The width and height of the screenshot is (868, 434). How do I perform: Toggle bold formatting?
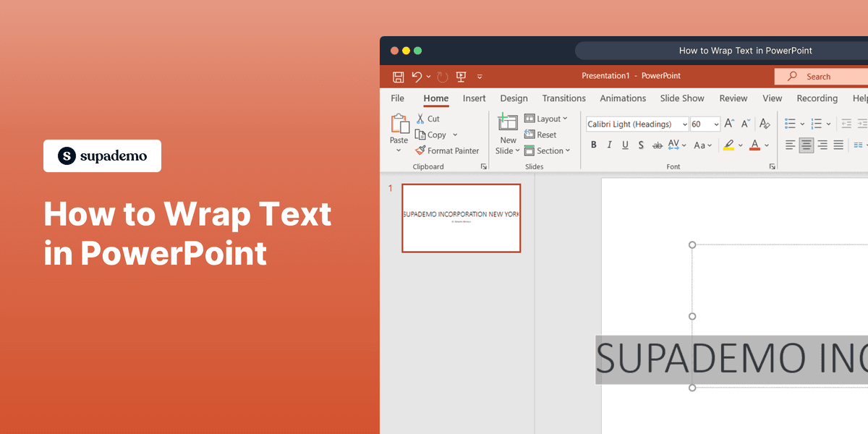[x=593, y=145]
